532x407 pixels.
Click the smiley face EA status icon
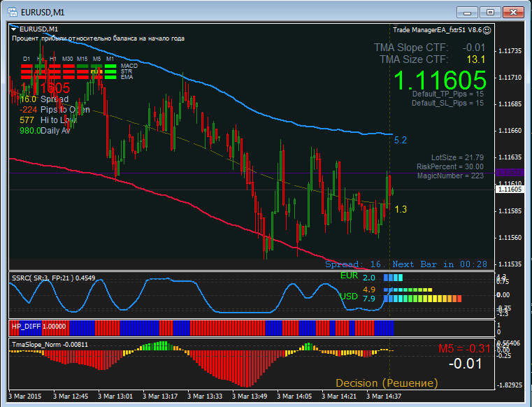point(487,30)
